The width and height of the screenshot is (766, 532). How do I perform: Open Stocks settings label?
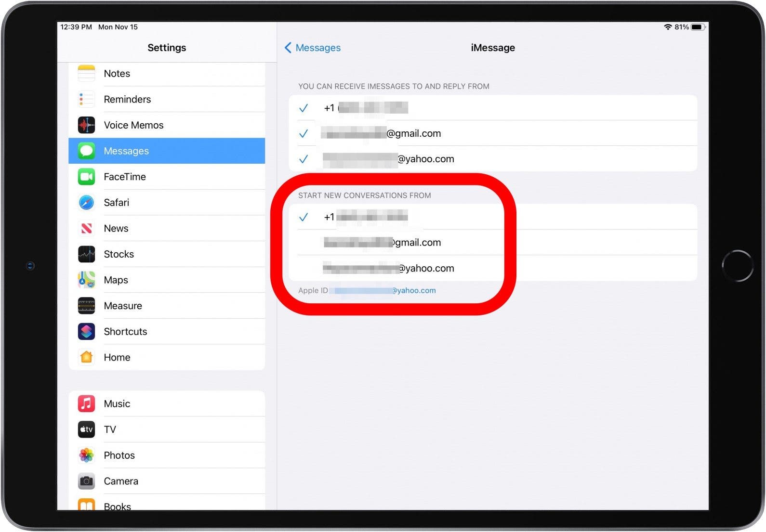[119, 254]
